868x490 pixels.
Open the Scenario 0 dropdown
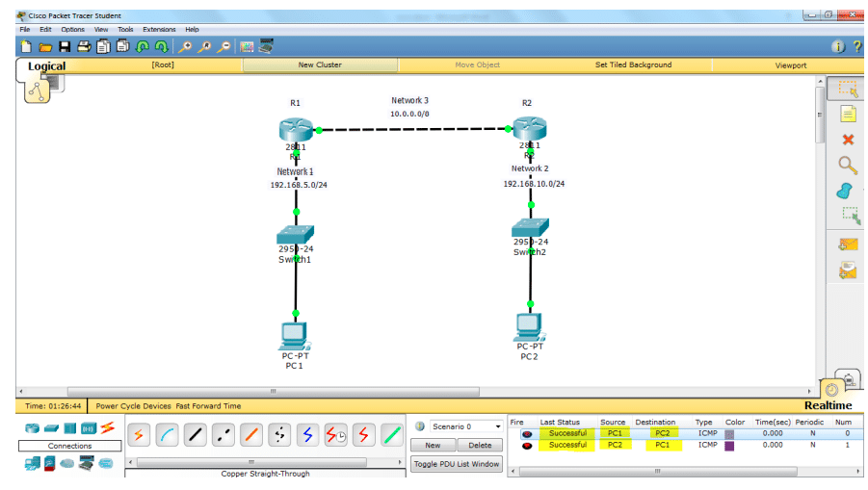click(x=466, y=426)
